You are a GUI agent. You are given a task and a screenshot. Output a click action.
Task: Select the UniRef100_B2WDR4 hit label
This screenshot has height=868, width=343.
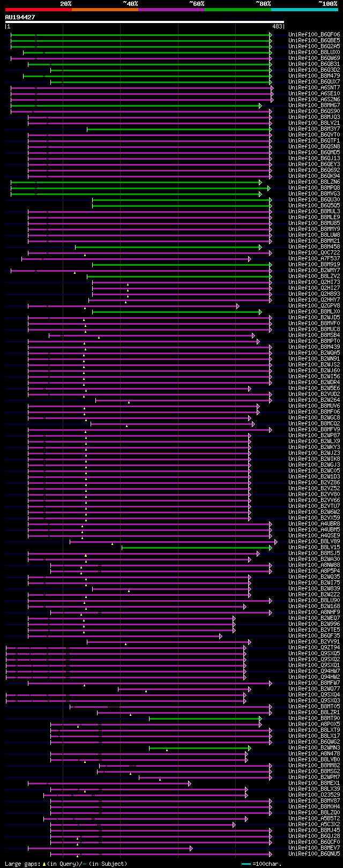click(x=314, y=382)
